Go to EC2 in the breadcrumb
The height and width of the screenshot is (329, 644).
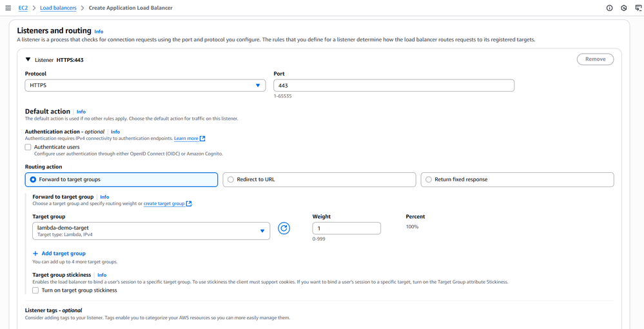tap(24, 8)
